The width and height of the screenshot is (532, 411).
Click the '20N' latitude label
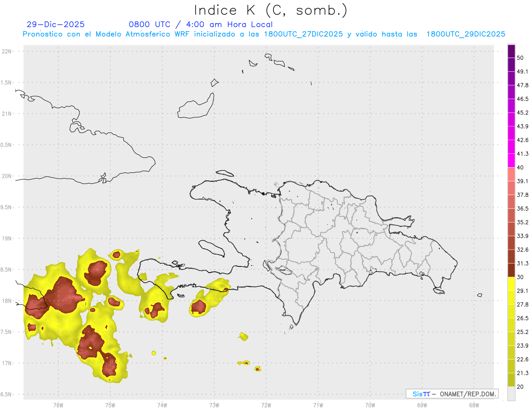[7, 176]
